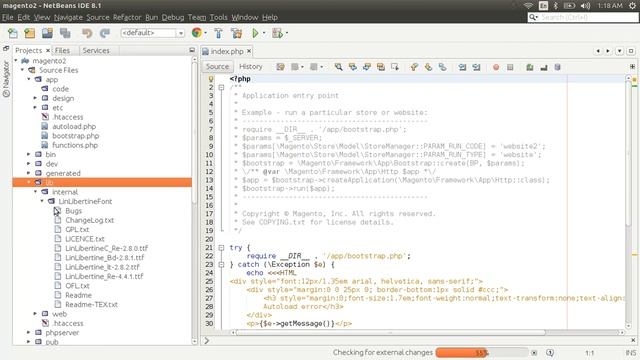Switch to History view
Screen dimensions: 640x360
pyautogui.click(x=251, y=67)
